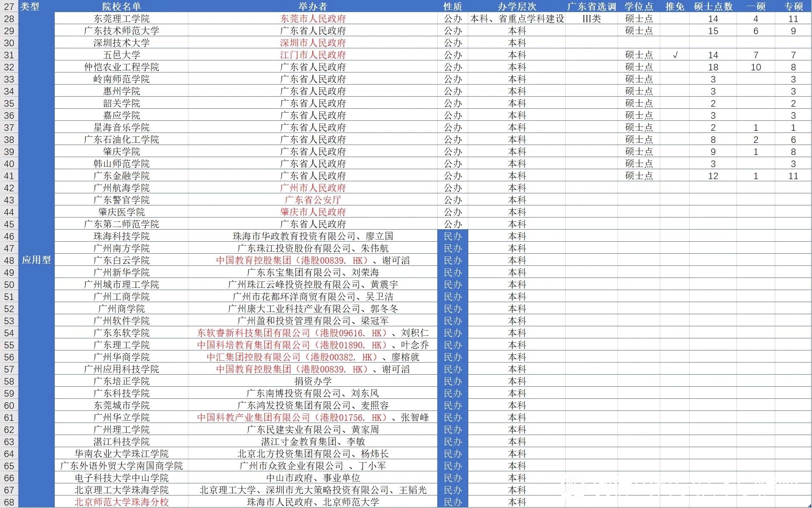Viewport: 812px width, 508px height.
Task: Select the 广州软件学院 cell
Action: coord(122,321)
